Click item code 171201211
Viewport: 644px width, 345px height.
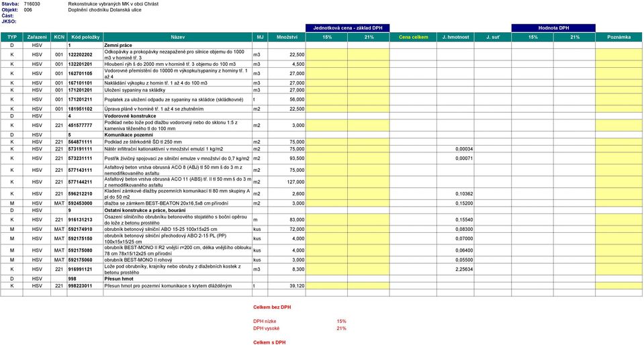click(80, 99)
